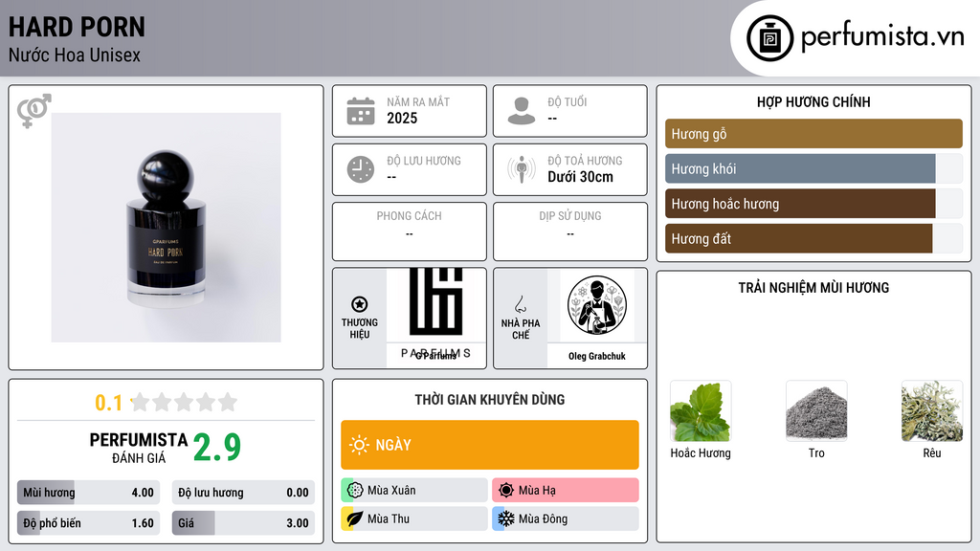Click the Rêu moss note image
The height and width of the screenshot is (551, 980).
tap(932, 411)
